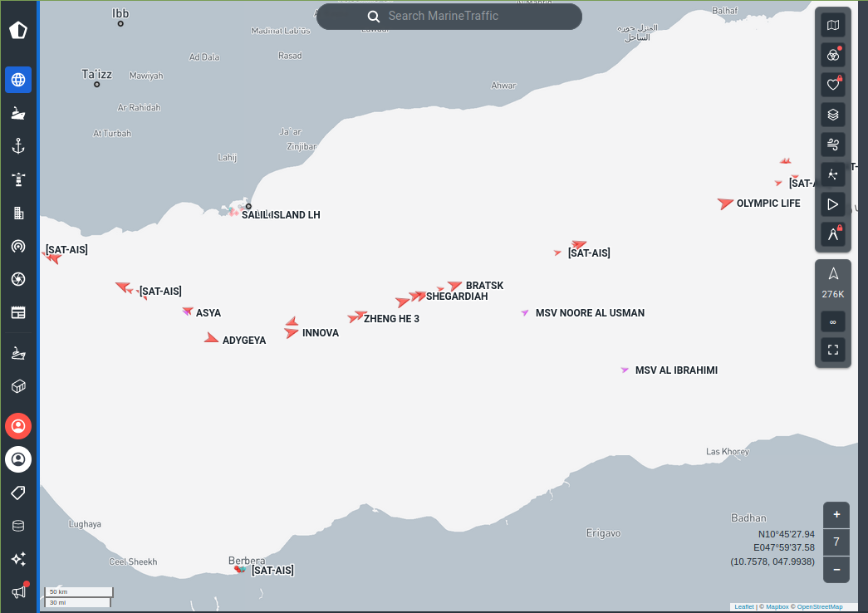Open the favorites heart icon

[833, 85]
